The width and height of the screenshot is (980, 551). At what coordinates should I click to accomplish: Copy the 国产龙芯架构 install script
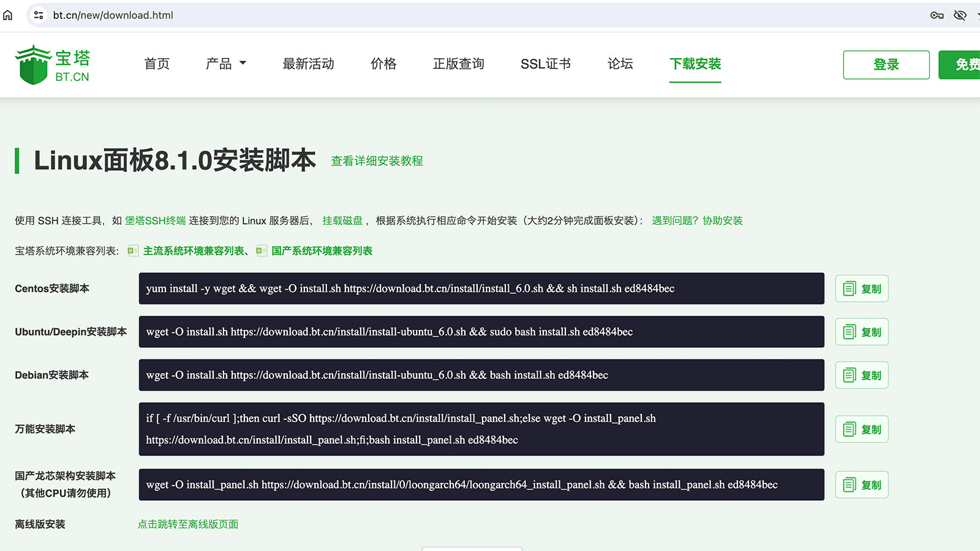point(862,485)
